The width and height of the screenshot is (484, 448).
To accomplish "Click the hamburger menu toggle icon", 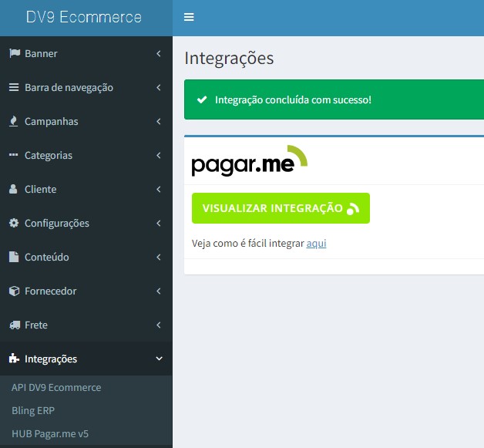I will [x=189, y=17].
